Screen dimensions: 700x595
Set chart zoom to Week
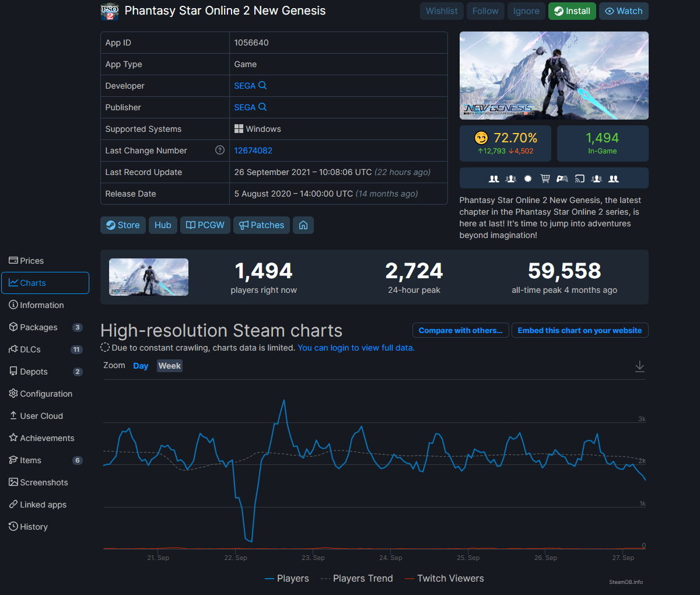click(x=170, y=366)
